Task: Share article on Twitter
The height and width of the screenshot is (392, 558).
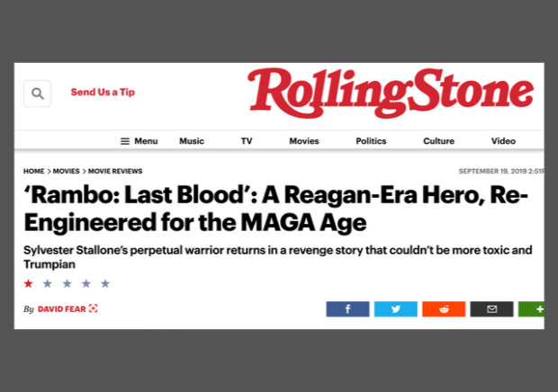Action: pos(396,309)
